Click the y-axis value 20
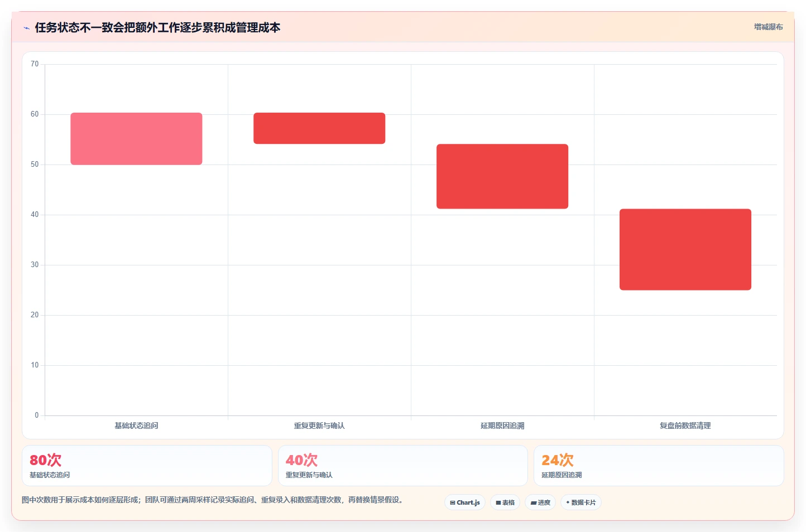This screenshot has height=532, width=806. pos(35,315)
